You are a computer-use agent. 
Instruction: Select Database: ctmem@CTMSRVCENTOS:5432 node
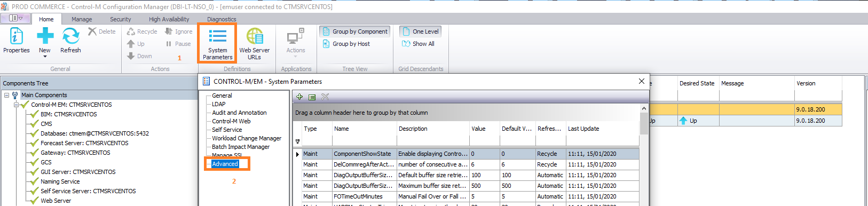(94, 133)
